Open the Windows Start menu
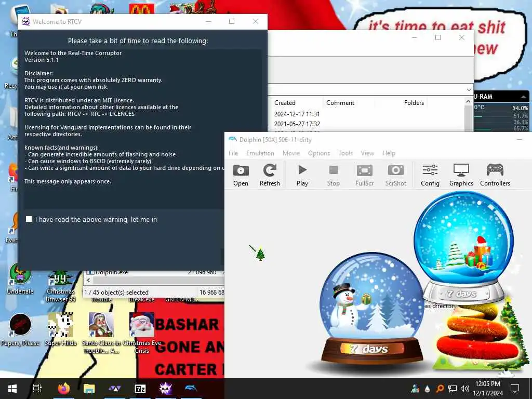 click(x=12, y=389)
